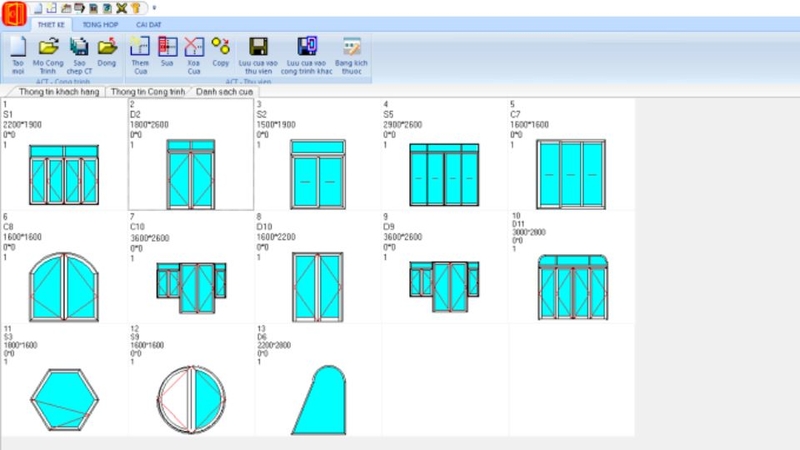The height and width of the screenshot is (450, 800).
Task: Close project using the Dong icon
Action: tap(107, 46)
